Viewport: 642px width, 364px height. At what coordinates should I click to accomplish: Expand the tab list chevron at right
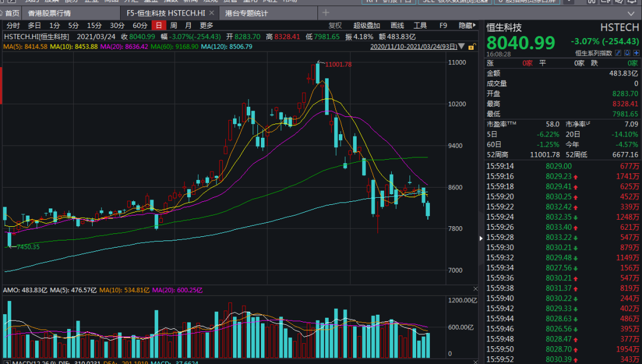(x=631, y=13)
